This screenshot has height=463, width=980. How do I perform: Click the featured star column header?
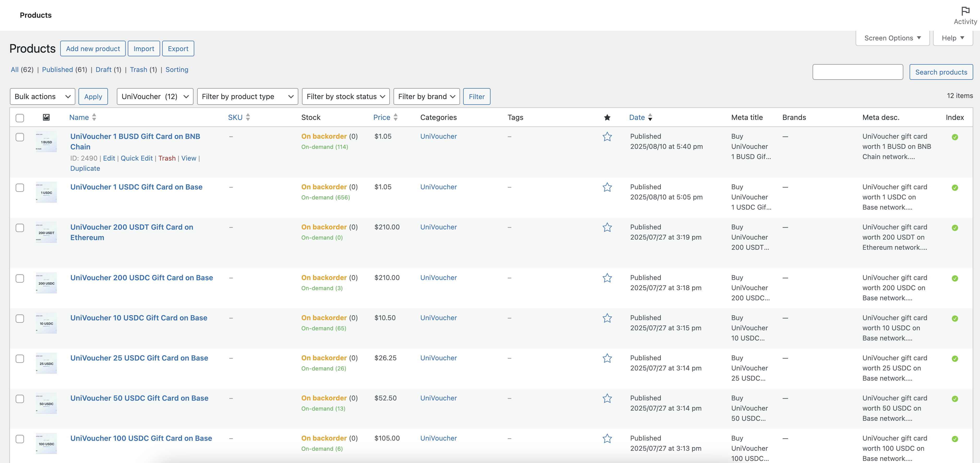pyautogui.click(x=607, y=118)
